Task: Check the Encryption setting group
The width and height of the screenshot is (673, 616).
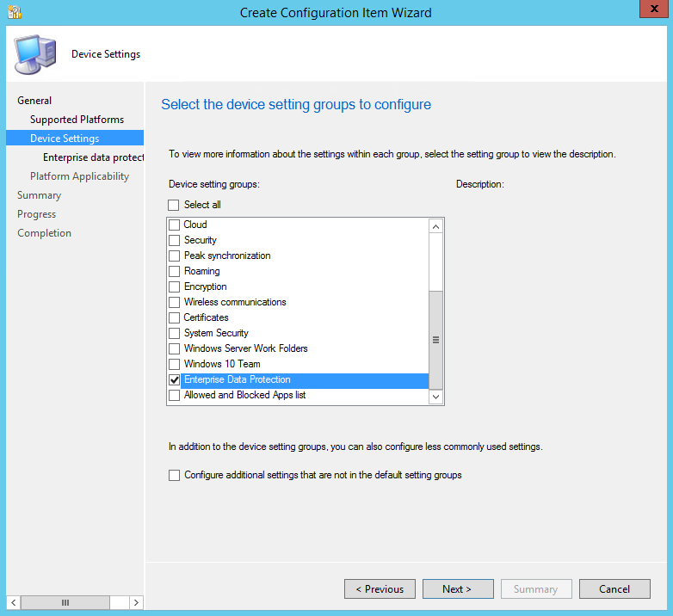Action: 174,286
